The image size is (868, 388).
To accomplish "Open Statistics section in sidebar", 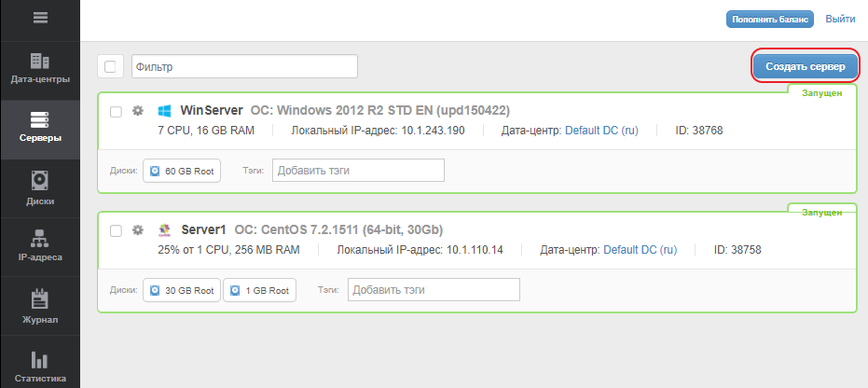I will (x=40, y=367).
